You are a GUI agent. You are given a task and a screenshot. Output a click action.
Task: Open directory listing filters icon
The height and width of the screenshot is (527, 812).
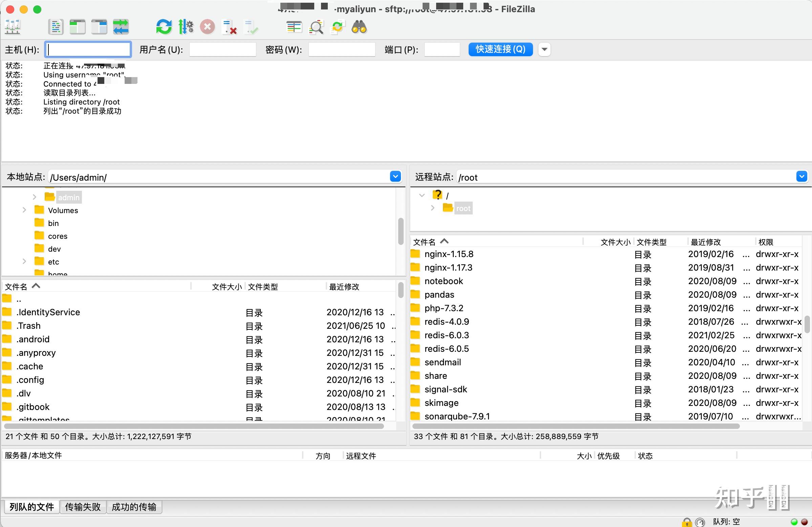pos(294,27)
